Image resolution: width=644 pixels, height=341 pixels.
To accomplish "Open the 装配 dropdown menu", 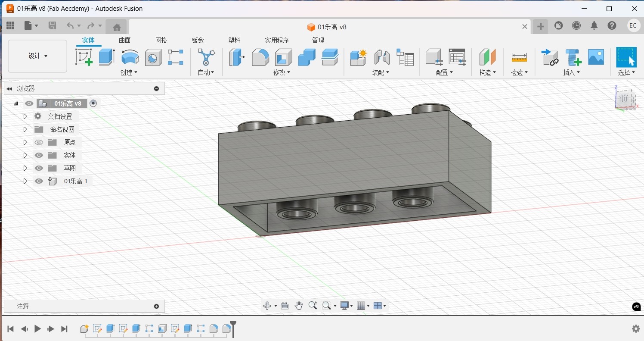I will click(381, 72).
